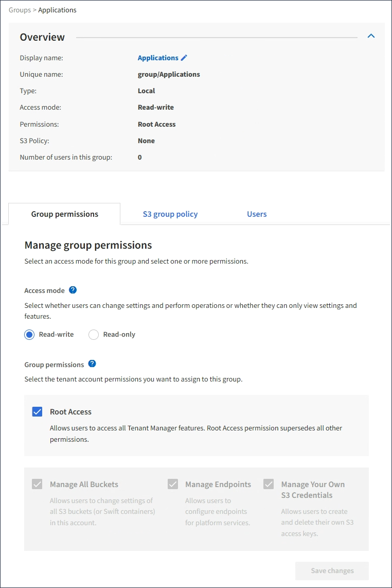
Task: Toggle the Manage Endpoints checkbox
Action: (x=173, y=485)
